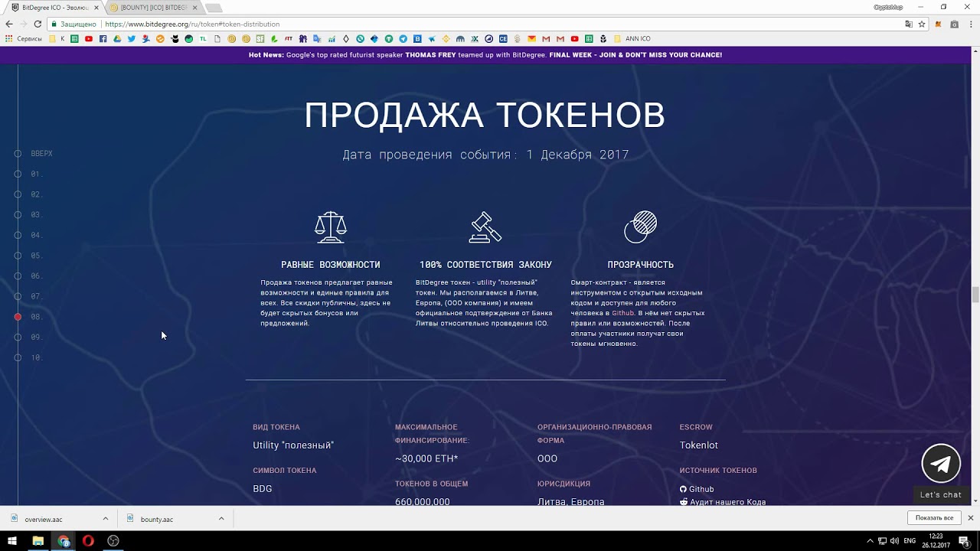Open the CE bookmark
980x551 pixels.
coord(503,38)
